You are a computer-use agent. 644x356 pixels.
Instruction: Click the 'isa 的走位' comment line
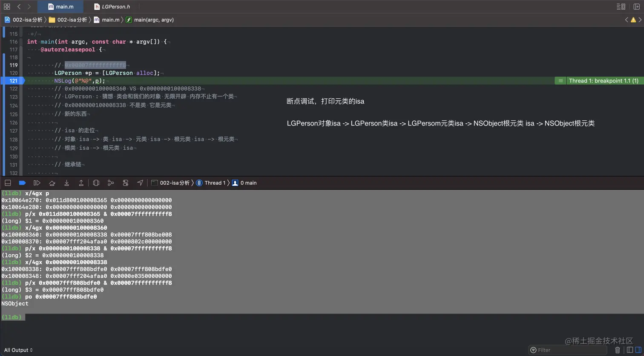tap(75, 131)
